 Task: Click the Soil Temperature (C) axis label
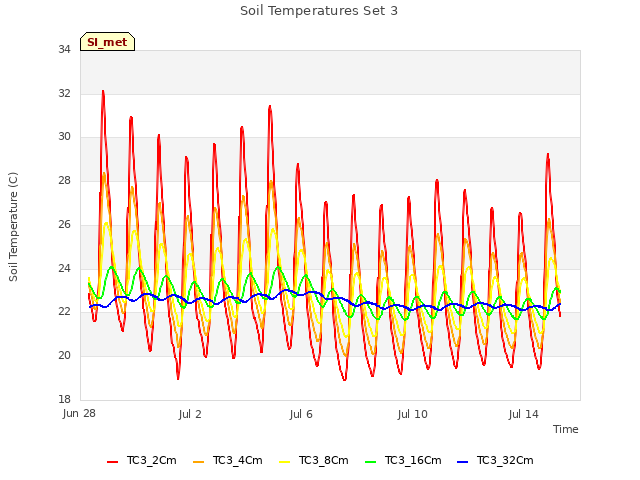point(13,227)
